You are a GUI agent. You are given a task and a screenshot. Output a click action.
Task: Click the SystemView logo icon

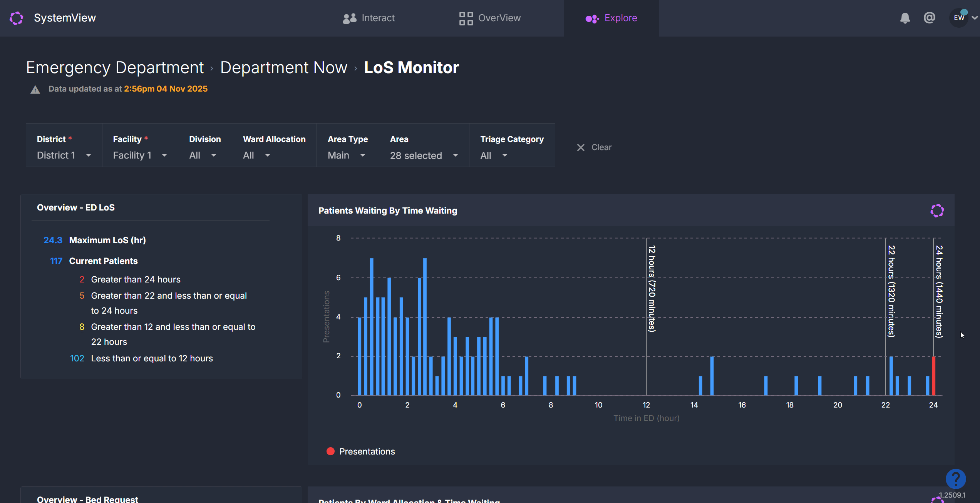click(17, 18)
